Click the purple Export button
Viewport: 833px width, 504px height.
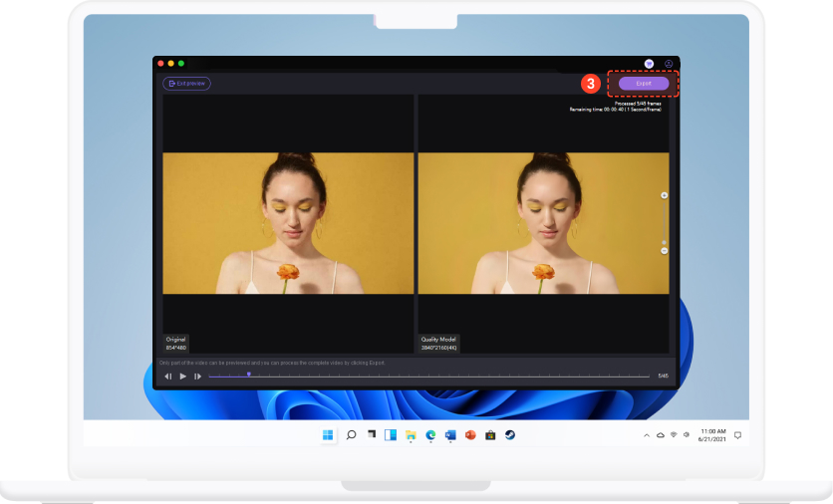(643, 84)
